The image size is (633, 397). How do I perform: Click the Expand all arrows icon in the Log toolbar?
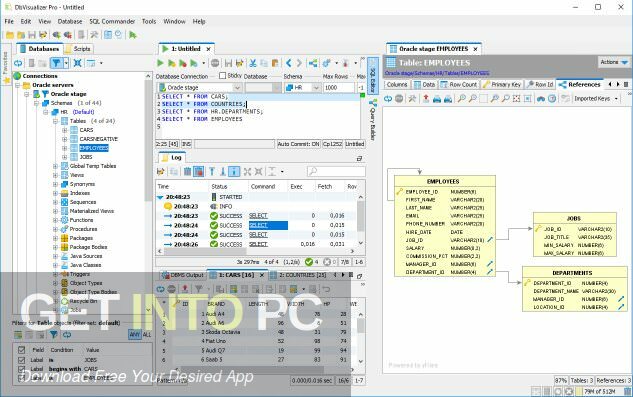[x=247, y=171]
